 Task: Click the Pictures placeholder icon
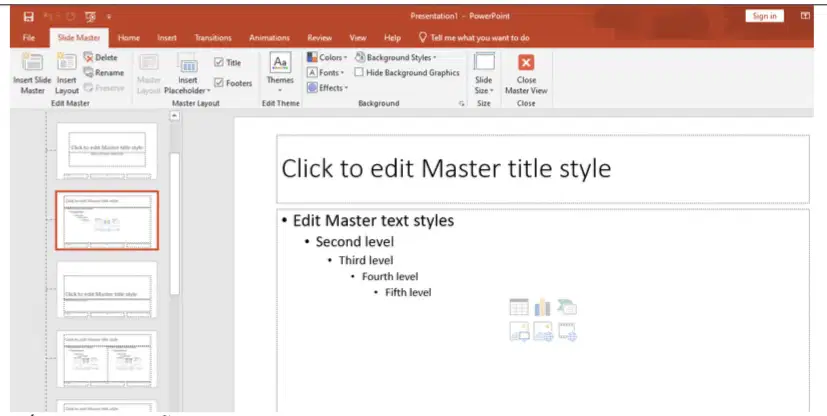coord(519,332)
